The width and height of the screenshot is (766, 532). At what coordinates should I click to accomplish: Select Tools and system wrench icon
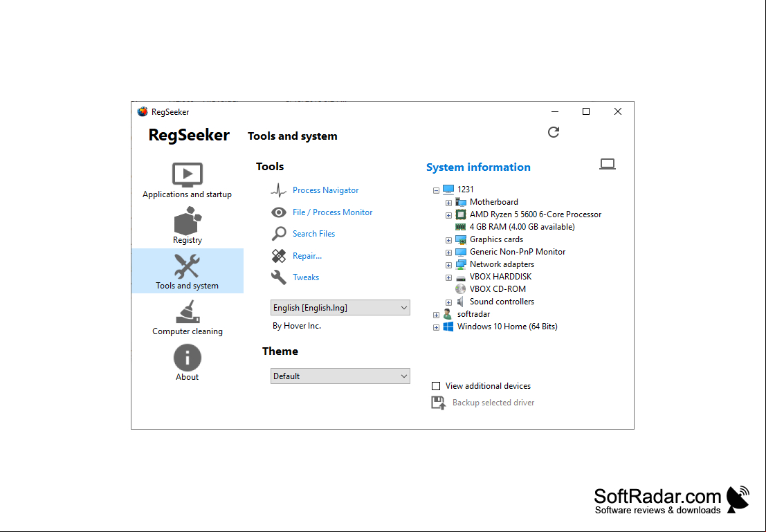tap(187, 266)
